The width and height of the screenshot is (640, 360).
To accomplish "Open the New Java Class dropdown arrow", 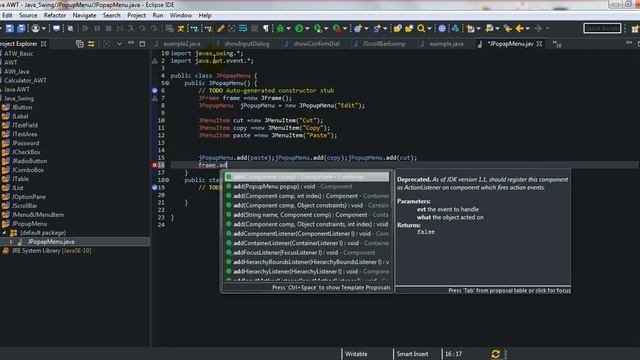I will point(385,29).
